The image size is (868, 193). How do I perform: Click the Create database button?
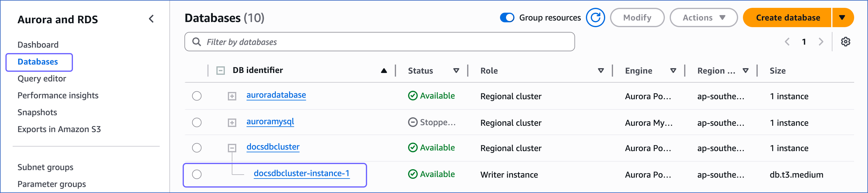click(x=788, y=17)
